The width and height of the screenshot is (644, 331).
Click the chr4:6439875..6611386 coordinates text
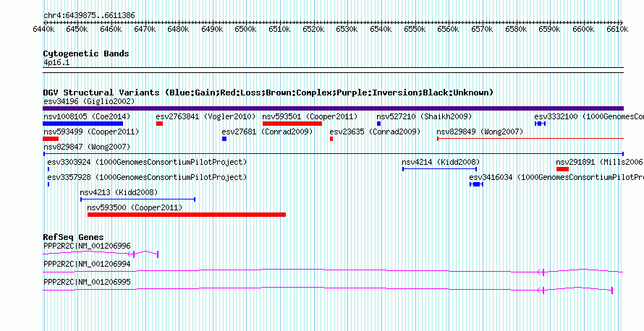(x=89, y=16)
